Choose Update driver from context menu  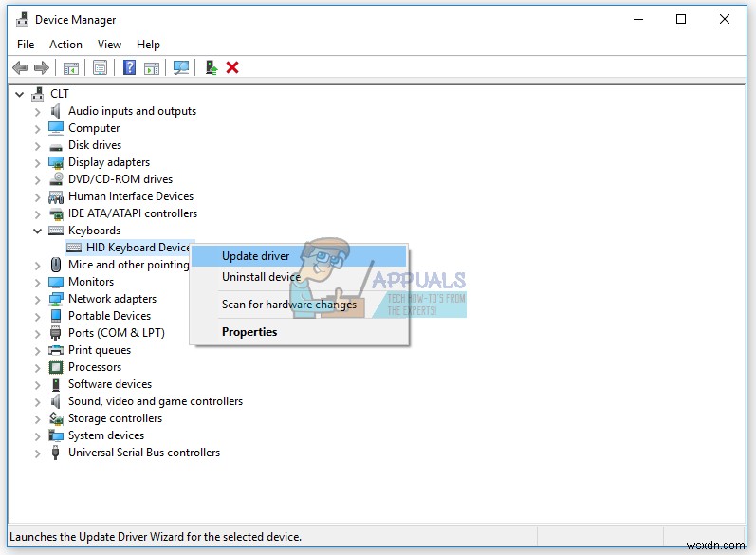point(299,256)
